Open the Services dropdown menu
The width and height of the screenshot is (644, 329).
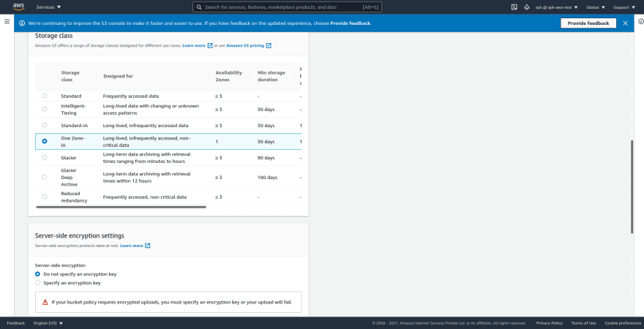tap(48, 7)
